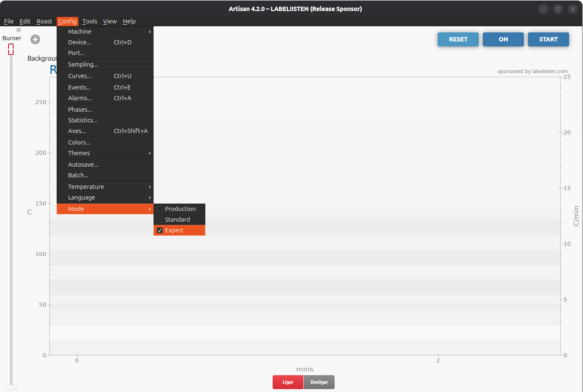Click the Burner panel float icon
Viewport: 583px width, 392px height.
[x=18, y=30]
